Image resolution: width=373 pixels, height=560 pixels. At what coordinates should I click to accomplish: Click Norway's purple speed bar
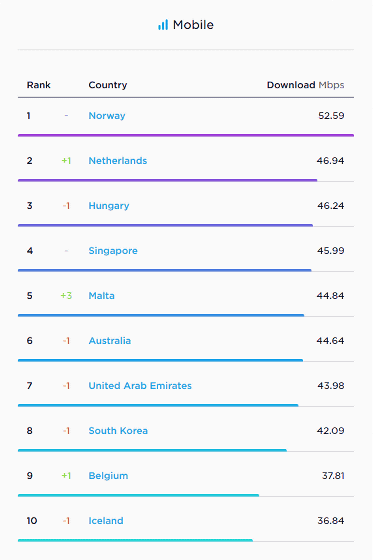186,135
